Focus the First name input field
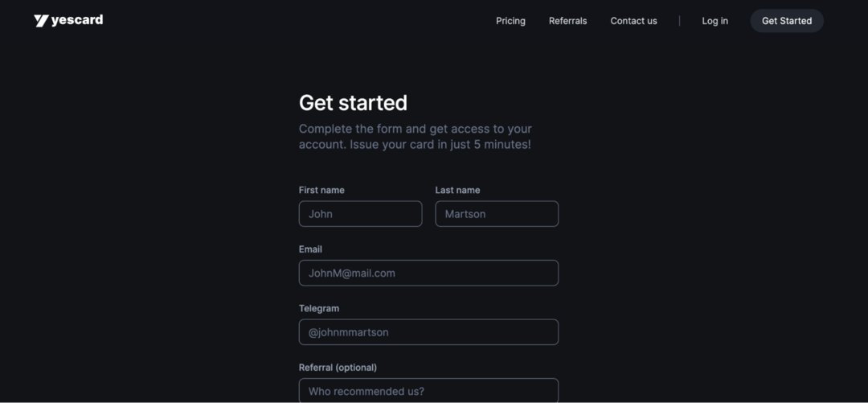Screen dimensions: 868x403 (x=360, y=214)
